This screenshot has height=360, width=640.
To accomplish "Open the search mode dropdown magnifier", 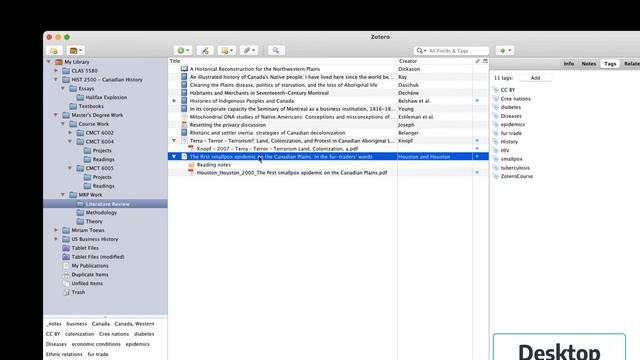I will (421, 51).
